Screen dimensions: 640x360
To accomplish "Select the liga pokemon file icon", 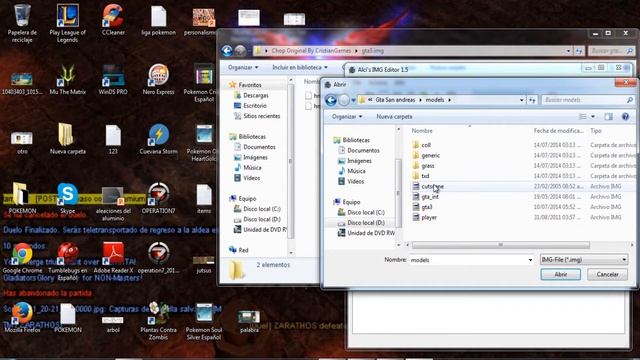I will [158, 20].
